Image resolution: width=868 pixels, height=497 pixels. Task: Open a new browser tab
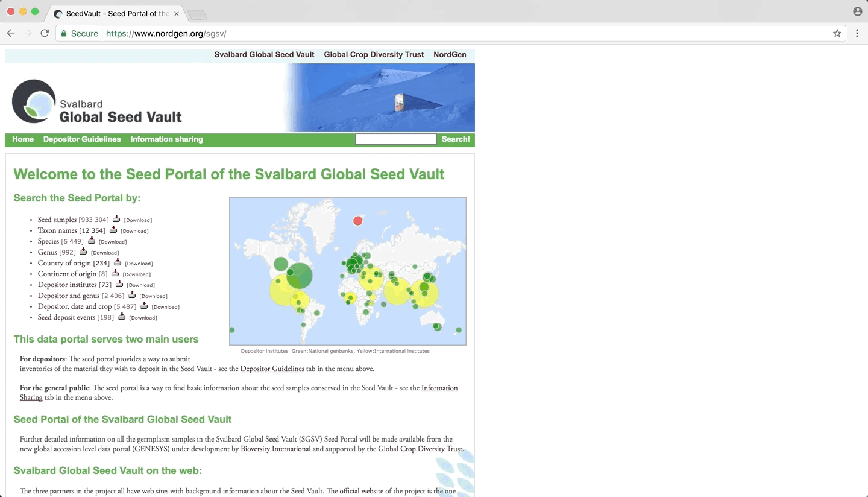click(197, 14)
